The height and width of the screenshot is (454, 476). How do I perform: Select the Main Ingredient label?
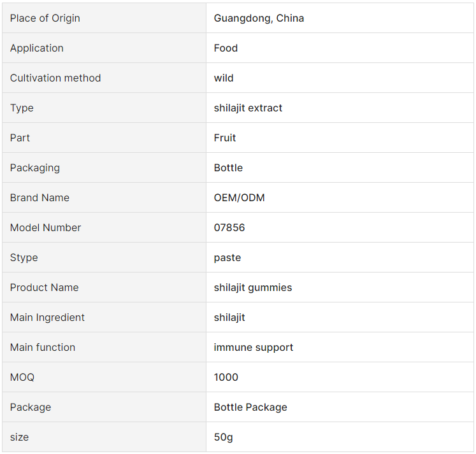[x=47, y=318]
